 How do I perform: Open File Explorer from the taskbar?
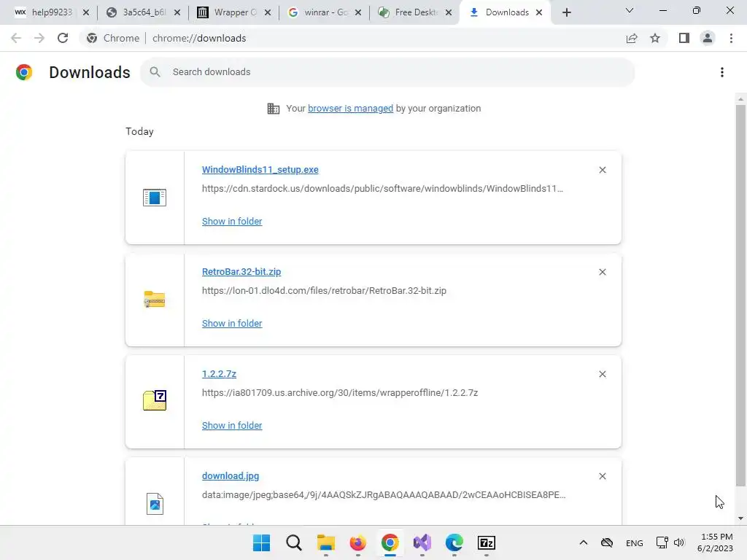326,542
